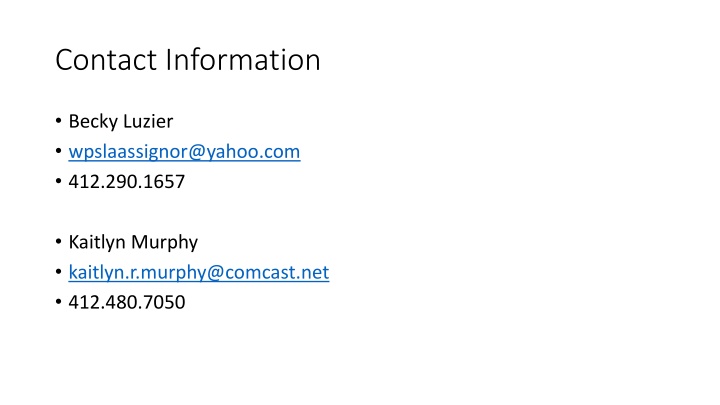This screenshot has width=720, height=405.
Task: Click the bullet before Kaitlyn Murphy
Action: coord(58,242)
